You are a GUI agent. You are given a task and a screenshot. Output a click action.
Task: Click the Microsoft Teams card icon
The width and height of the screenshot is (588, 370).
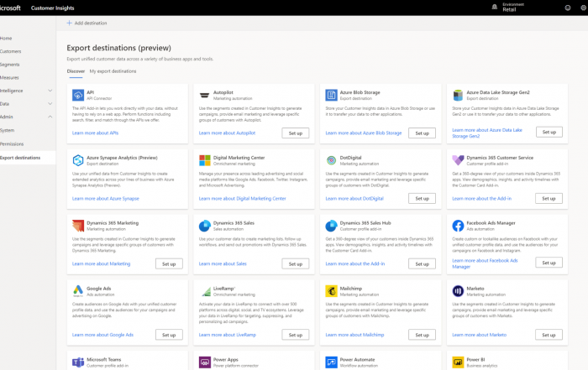(x=78, y=362)
